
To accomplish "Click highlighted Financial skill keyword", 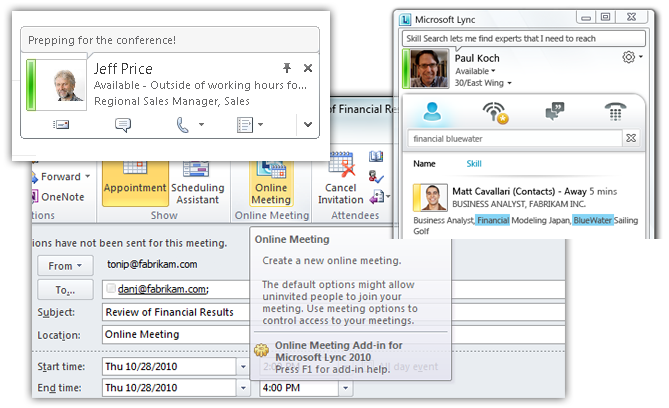I will click(493, 220).
